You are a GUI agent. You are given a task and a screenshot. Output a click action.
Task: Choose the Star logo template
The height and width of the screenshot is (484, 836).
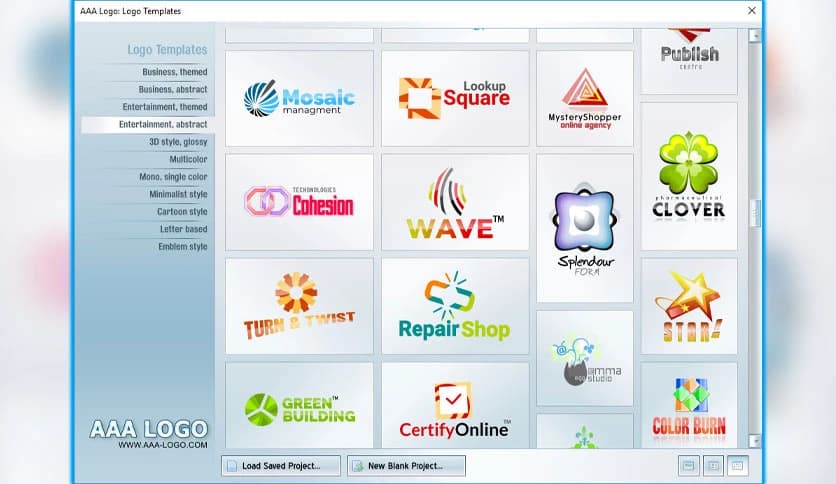point(689,306)
